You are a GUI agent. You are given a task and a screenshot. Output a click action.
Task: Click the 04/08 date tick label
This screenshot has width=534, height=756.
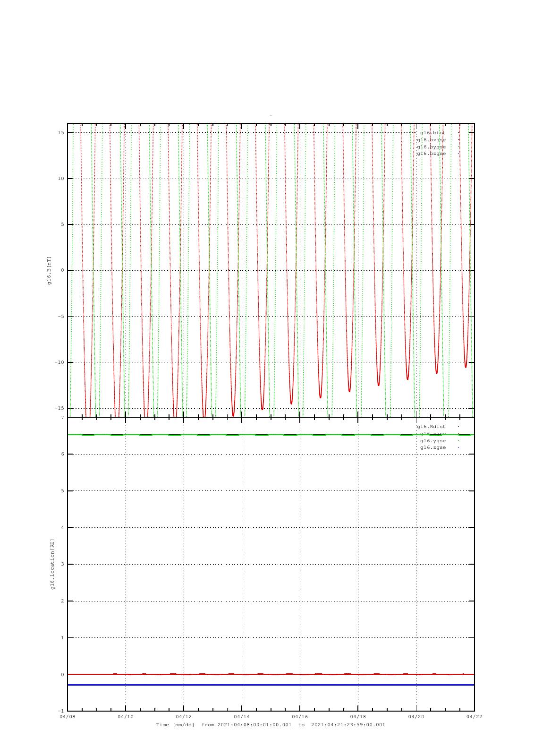click(x=67, y=717)
